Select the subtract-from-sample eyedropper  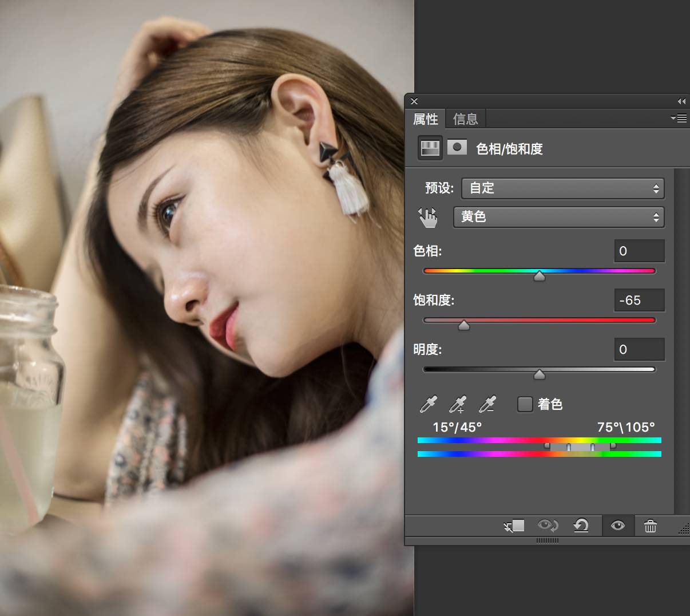pyautogui.click(x=487, y=404)
